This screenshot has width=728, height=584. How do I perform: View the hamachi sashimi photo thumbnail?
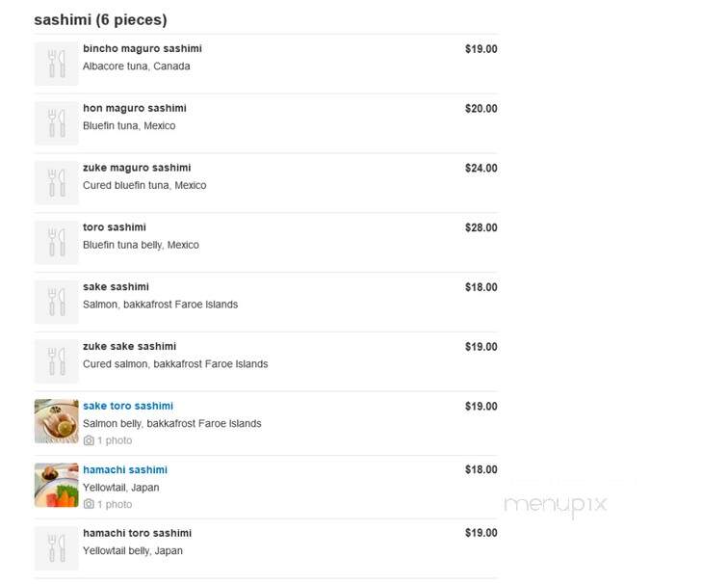56,485
